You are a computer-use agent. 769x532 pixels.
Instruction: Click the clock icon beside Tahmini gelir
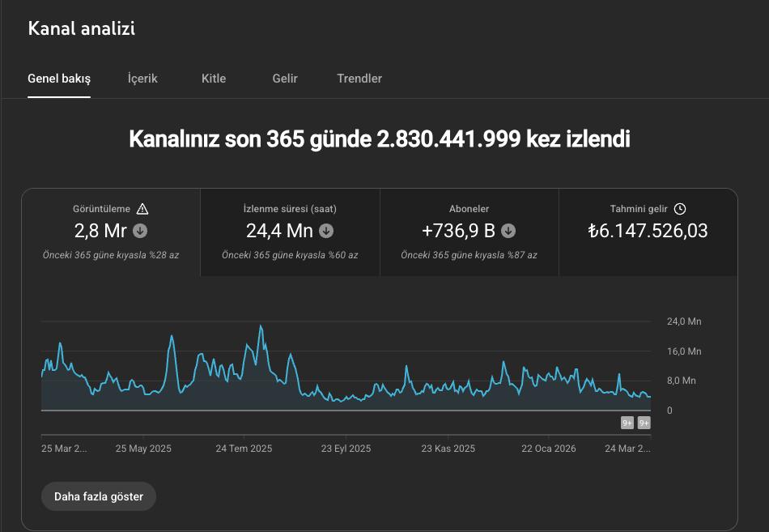pyautogui.click(x=680, y=208)
